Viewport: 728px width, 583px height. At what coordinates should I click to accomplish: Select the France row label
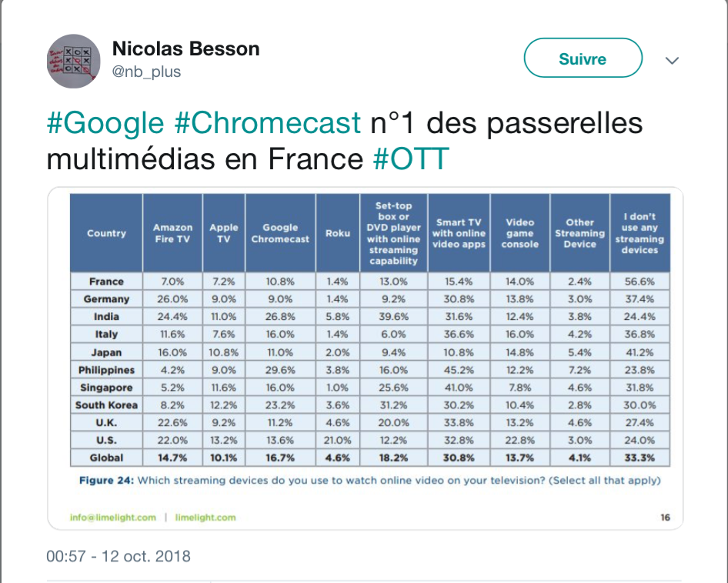point(106,282)
